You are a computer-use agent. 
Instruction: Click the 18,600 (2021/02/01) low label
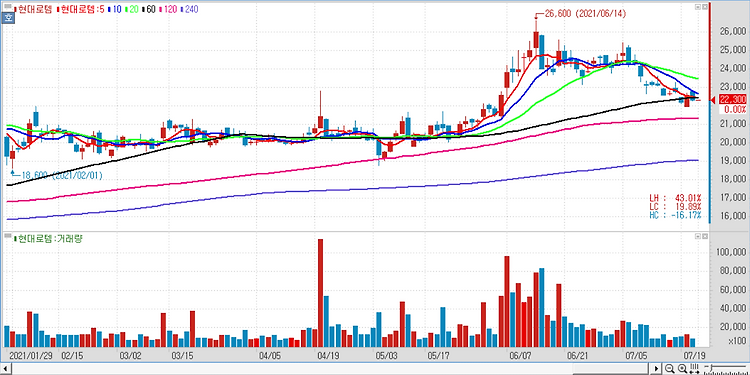point(63,176)
